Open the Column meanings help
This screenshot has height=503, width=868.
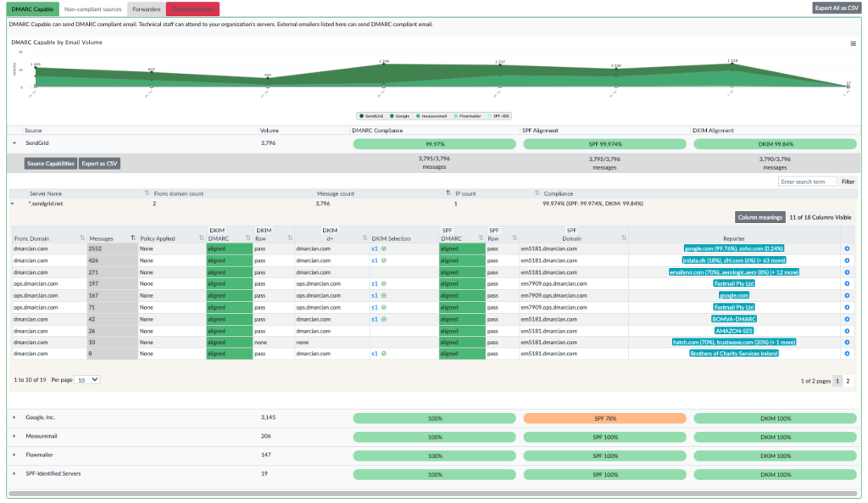pos(760,217)
